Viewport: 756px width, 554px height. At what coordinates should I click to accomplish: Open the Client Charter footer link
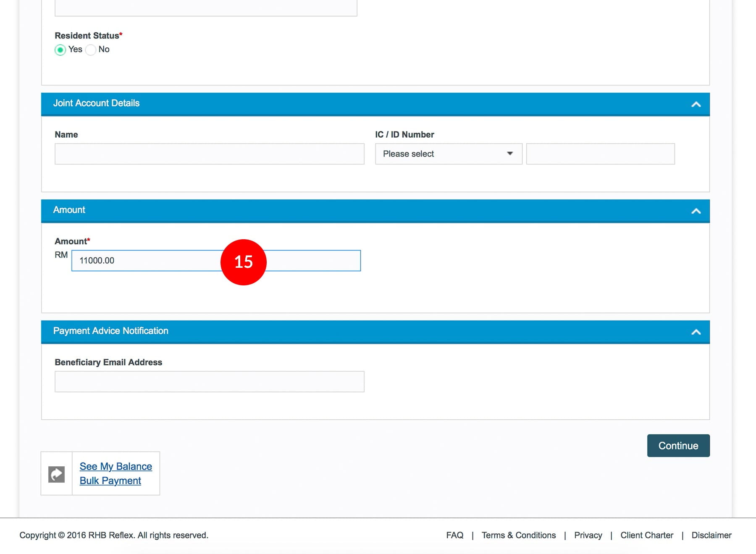coord(646,535)
